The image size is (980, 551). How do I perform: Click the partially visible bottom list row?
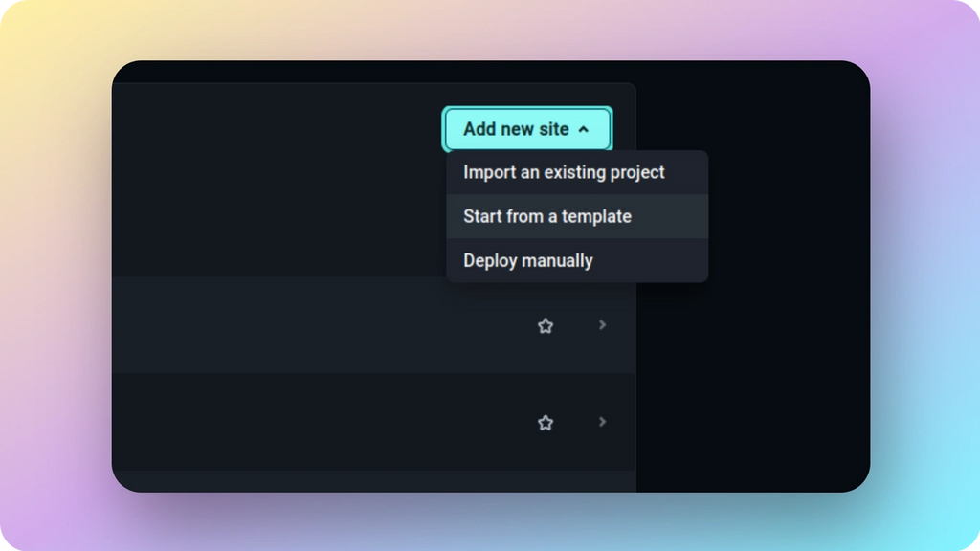click(374, 481)
